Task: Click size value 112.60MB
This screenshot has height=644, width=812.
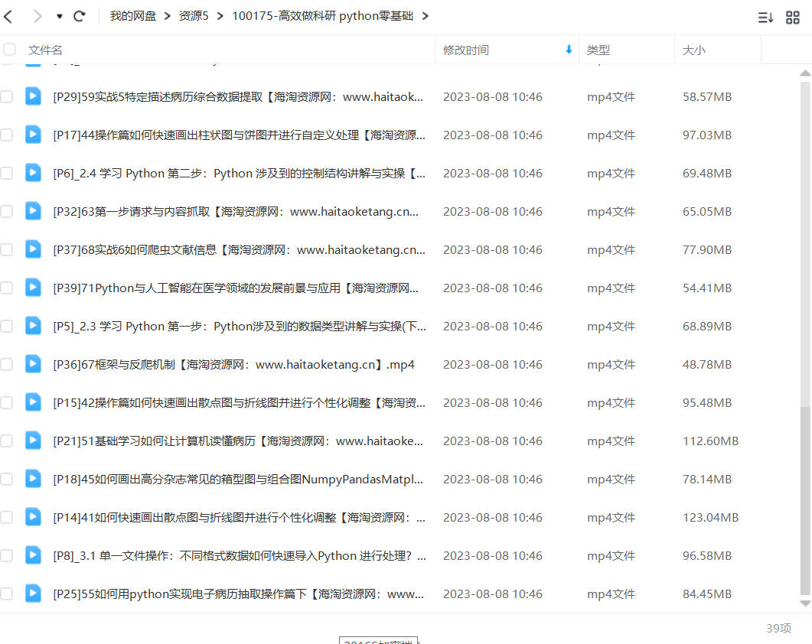Action: pos(710,441)
